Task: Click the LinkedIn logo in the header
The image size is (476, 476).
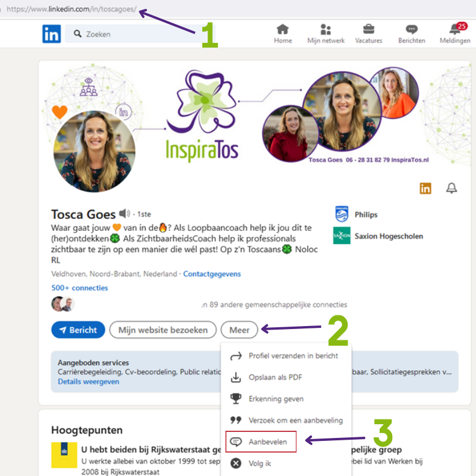Action: (x=51, y=34)
